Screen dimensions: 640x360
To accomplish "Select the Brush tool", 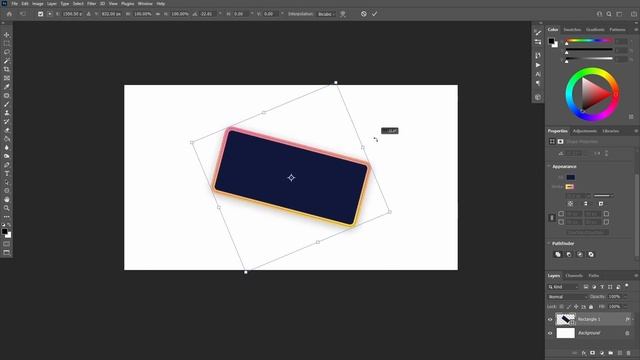I will (x=7, y=104).
